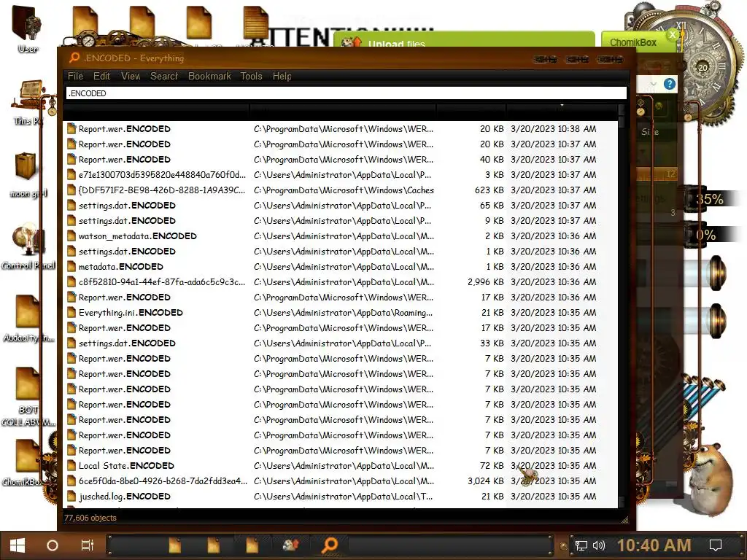The width and height of the screenshot is (747, 560).
Task: Click Upload files in the ChomikBox window
Action: tap(396, 43)
